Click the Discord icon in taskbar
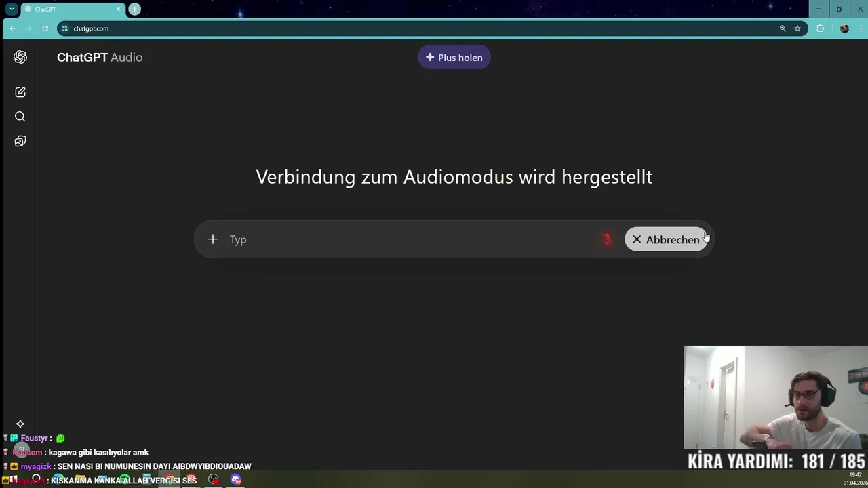 click(236, 479)
